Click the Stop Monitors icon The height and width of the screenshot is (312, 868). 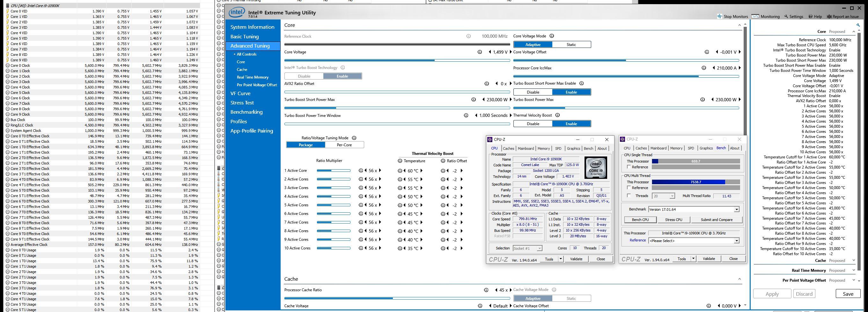[720, 17]
